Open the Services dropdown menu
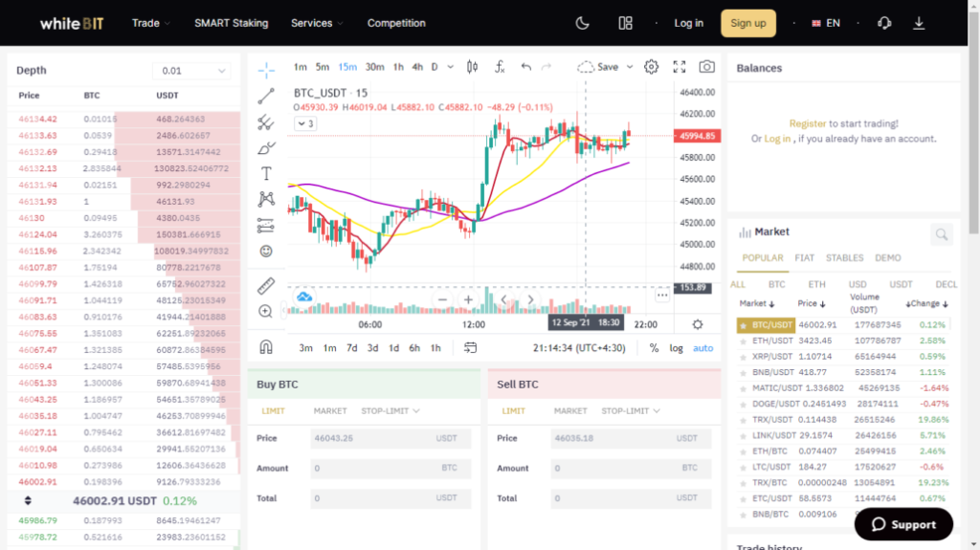 pos(317,23)
